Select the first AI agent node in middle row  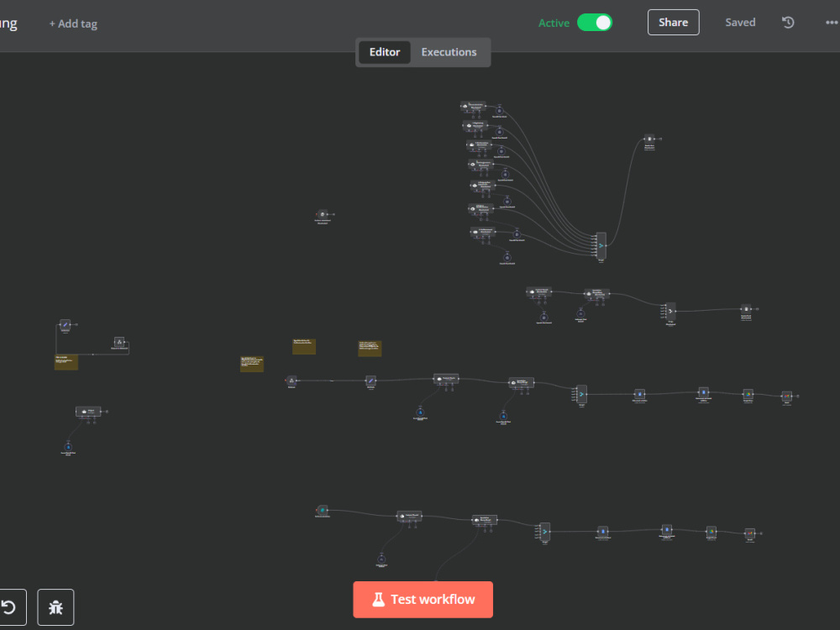pyautogui.click(x=446, y=378)
